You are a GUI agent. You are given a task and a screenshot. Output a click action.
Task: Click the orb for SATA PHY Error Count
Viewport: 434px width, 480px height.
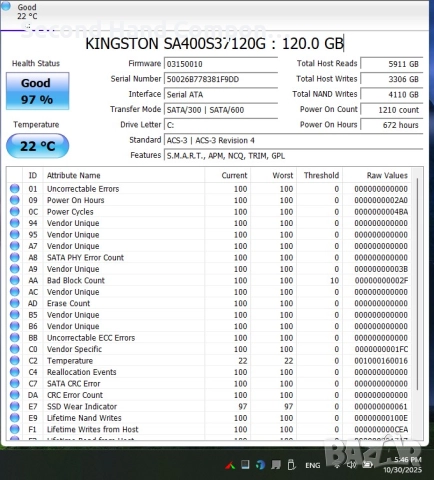[15, 257]
